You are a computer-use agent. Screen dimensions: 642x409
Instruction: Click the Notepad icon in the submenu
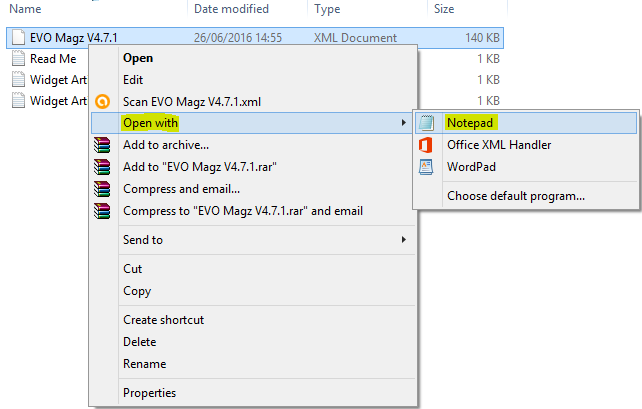tap(426, 123)
